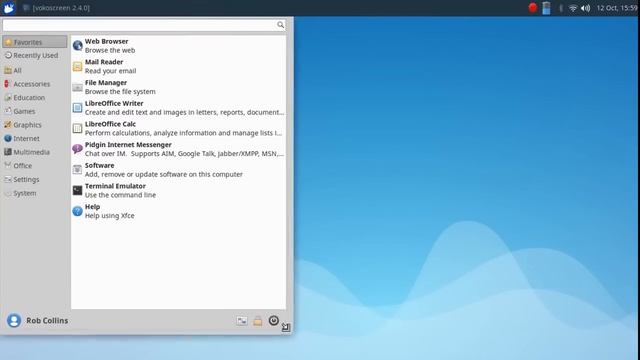Click the search magnifier icon

[x=280, y=25]
